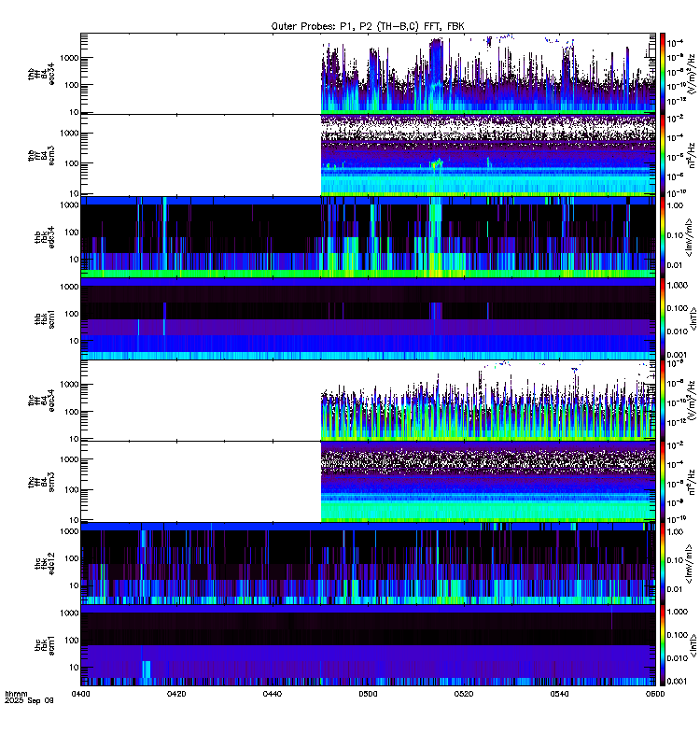Viewport: 700px width, 747px height.
Task: Click the 1.00 value on thb fbk edc34 colorbar
Action: point(675,205)
